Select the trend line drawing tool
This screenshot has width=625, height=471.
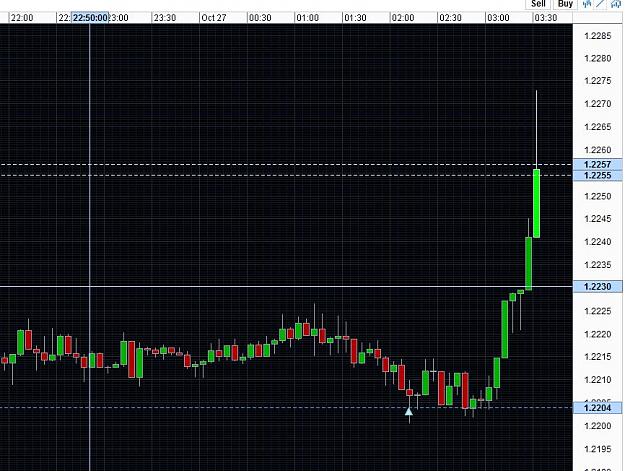601,4
